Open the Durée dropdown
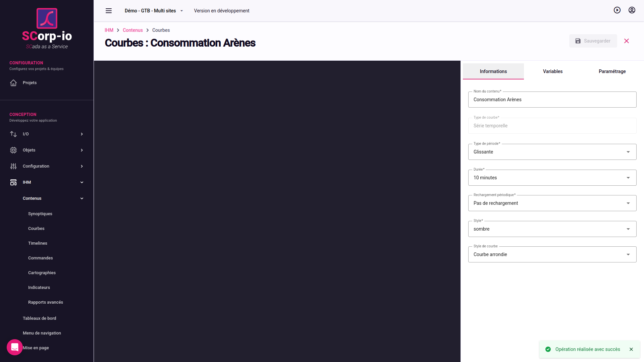The height and width of the screenshot is (362, 644). (552, 178)
